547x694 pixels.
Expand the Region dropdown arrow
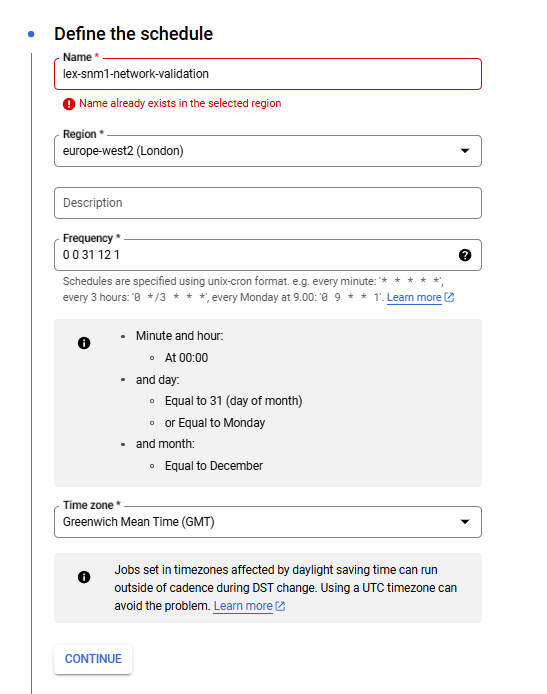pyautogui.click(x=465, y=151)
